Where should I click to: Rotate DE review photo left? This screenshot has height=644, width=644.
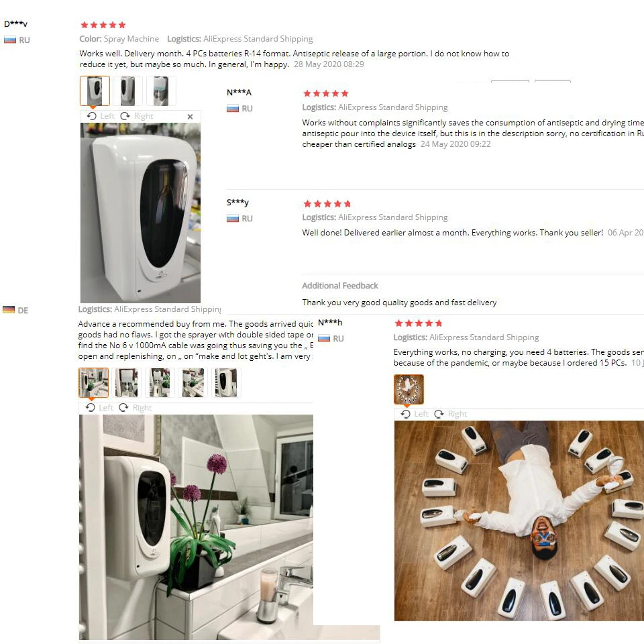pyautogui.click(x=99, y=407)
